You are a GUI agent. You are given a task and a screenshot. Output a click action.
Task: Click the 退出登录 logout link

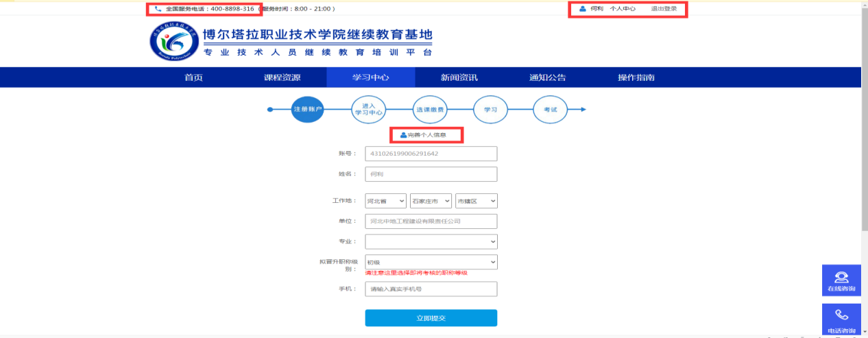664,9
